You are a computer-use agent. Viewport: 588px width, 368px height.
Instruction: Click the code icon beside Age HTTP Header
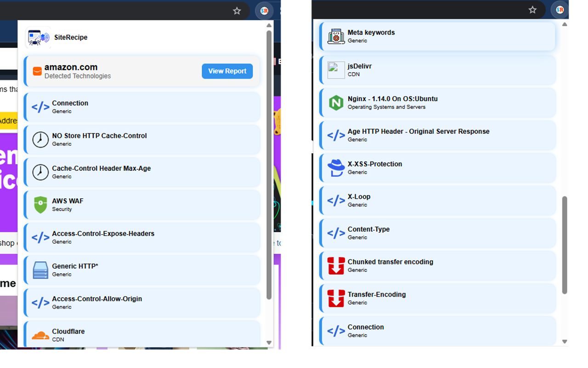click(336, 135)
